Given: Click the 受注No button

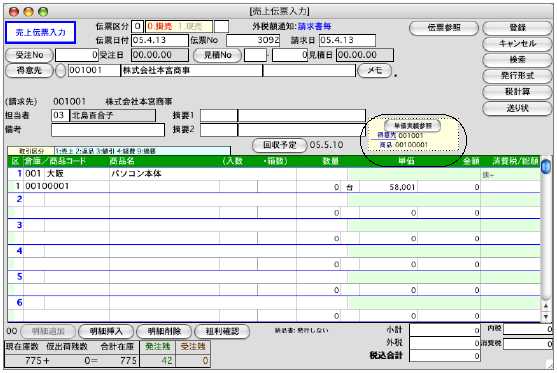Looking at the screenshot, I should click(x=29, y=55).
